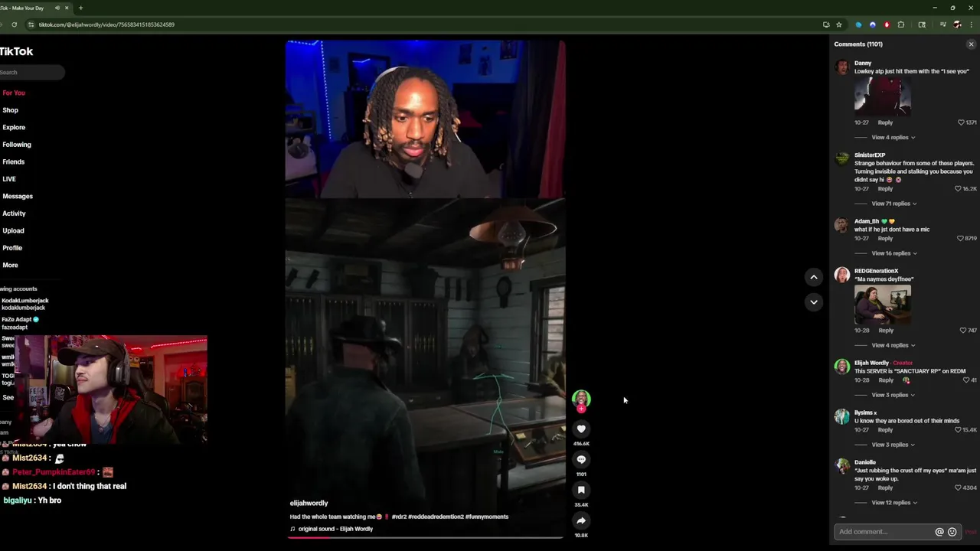Reply to ilysims x's comment
The image size is (980, 551).
pyautogui.click(x=885, y=430)
